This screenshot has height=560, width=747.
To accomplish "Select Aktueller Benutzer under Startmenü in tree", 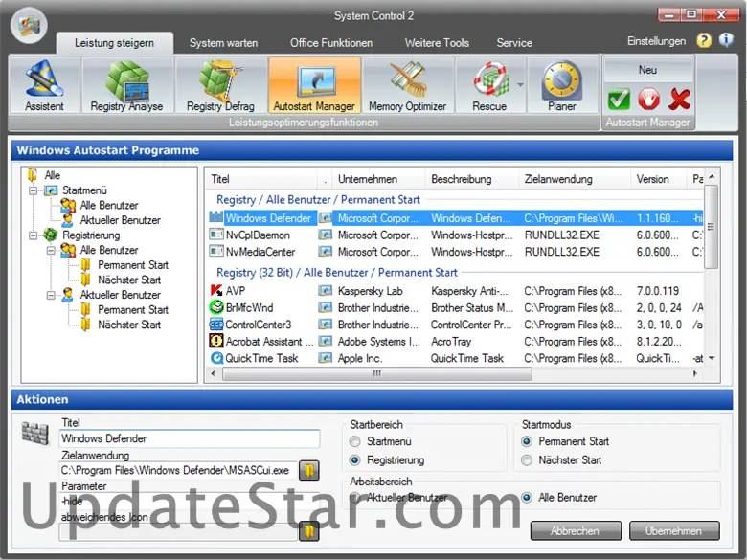I will coord(120,220).
